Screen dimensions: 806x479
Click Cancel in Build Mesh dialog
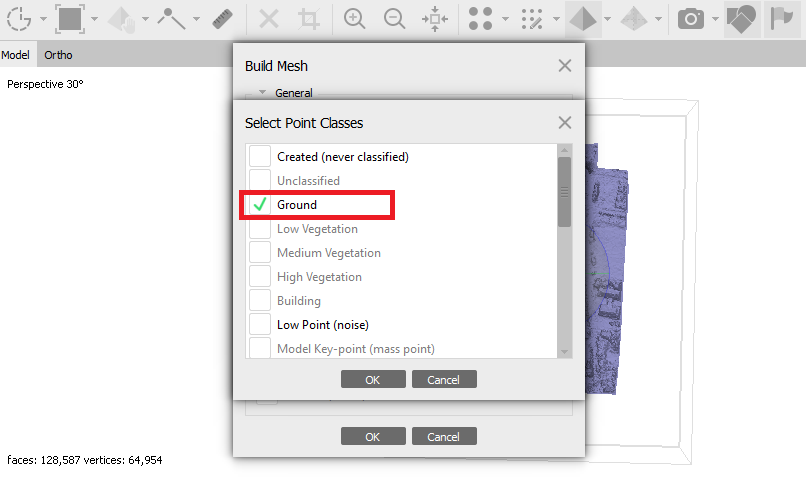tap(444, 436)
